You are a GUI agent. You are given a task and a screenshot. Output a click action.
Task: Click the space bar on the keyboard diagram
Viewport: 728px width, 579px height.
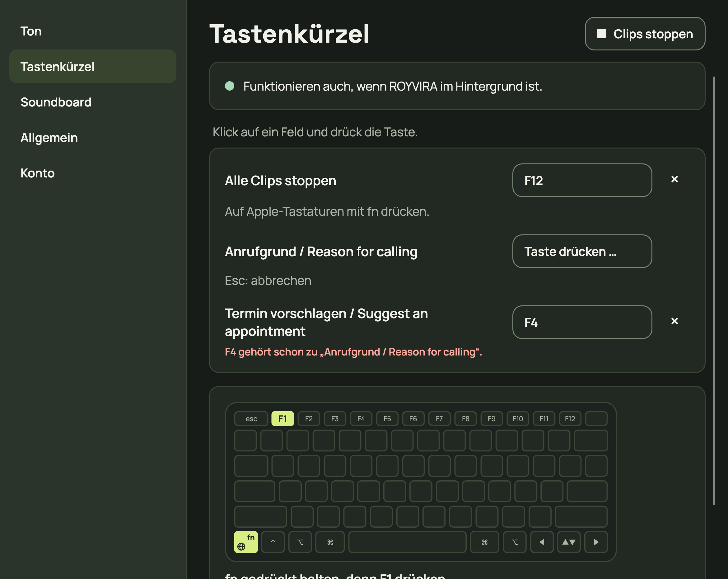point(407,542)
